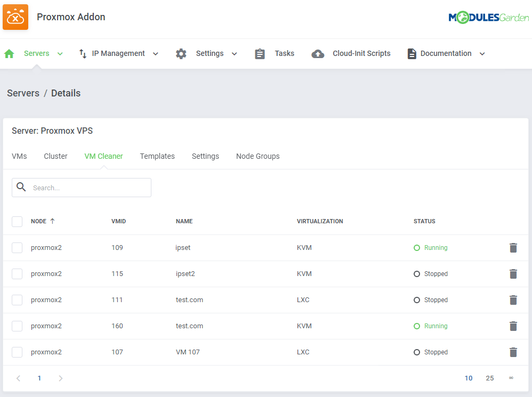
Task: Open the Servers menu
Action: click(x=37, y=54)
